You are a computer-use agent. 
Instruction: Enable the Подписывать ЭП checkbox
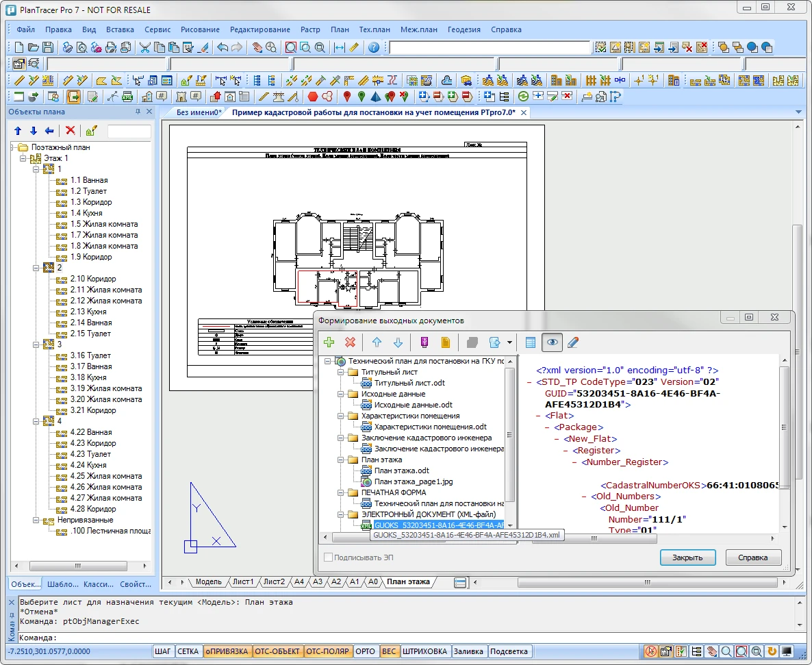pyautogui.click(x=329, y=557)
